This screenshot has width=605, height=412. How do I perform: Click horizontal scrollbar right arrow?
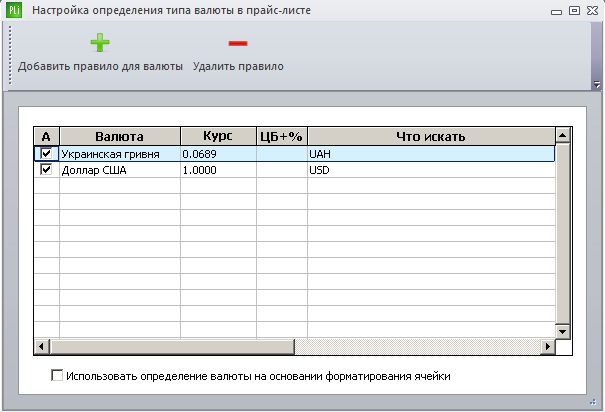point(548,346)
